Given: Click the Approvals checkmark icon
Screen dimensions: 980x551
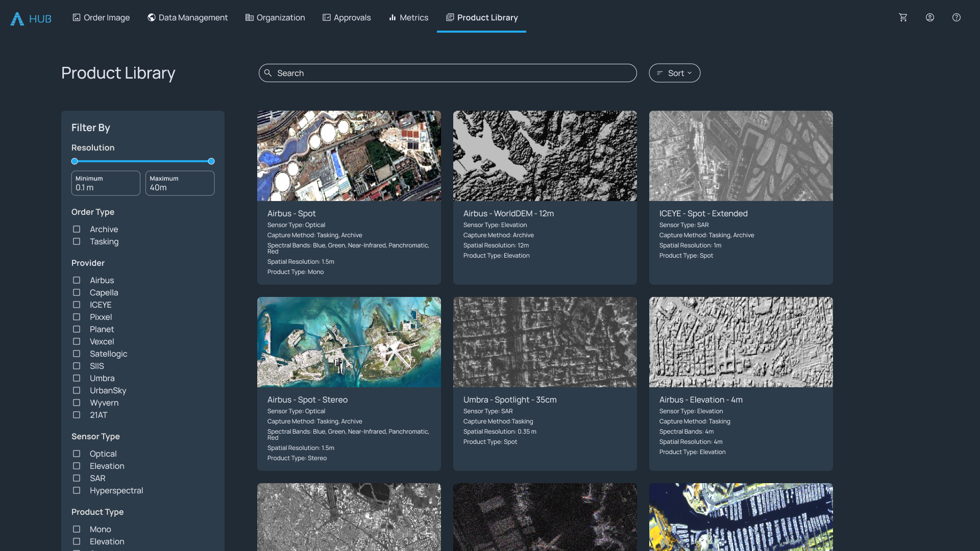Looking at the screenshot, I should coord(326,17).
